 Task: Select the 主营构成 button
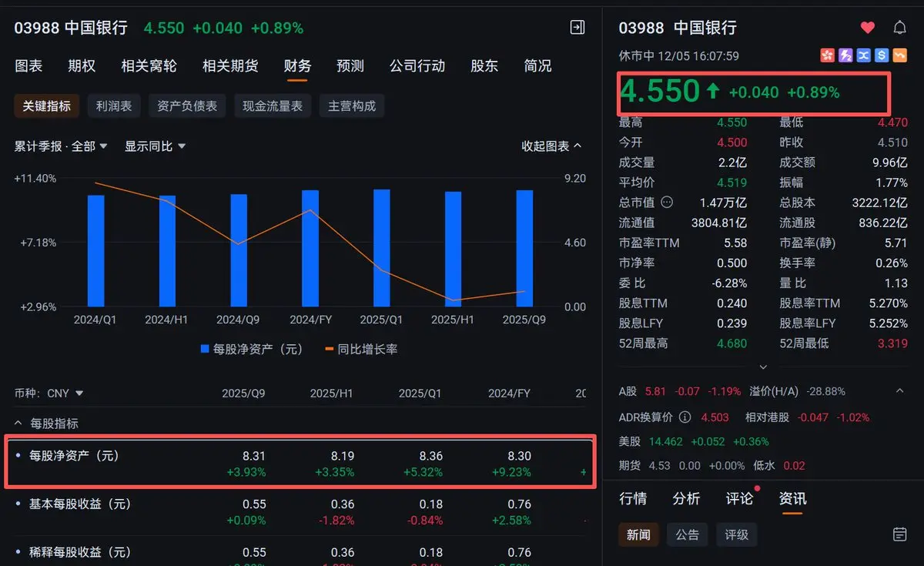(352, 106)
